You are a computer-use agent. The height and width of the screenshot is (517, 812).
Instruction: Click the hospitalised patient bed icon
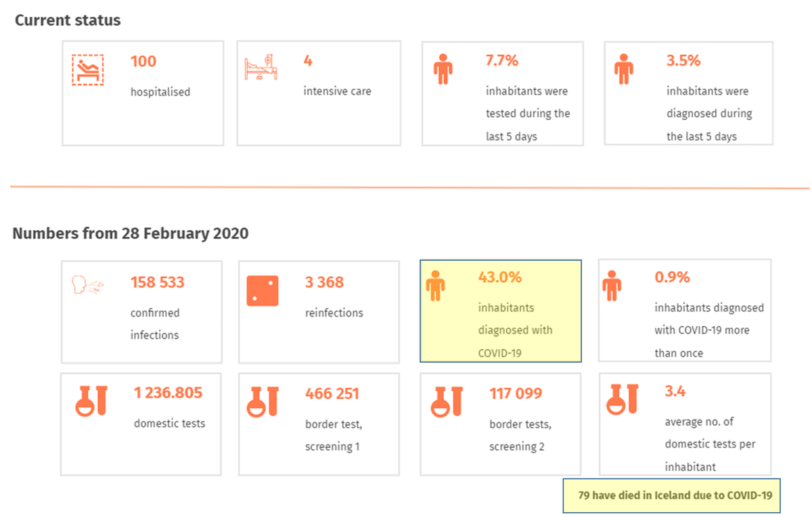pyautogui.click(x=88, y=70)
